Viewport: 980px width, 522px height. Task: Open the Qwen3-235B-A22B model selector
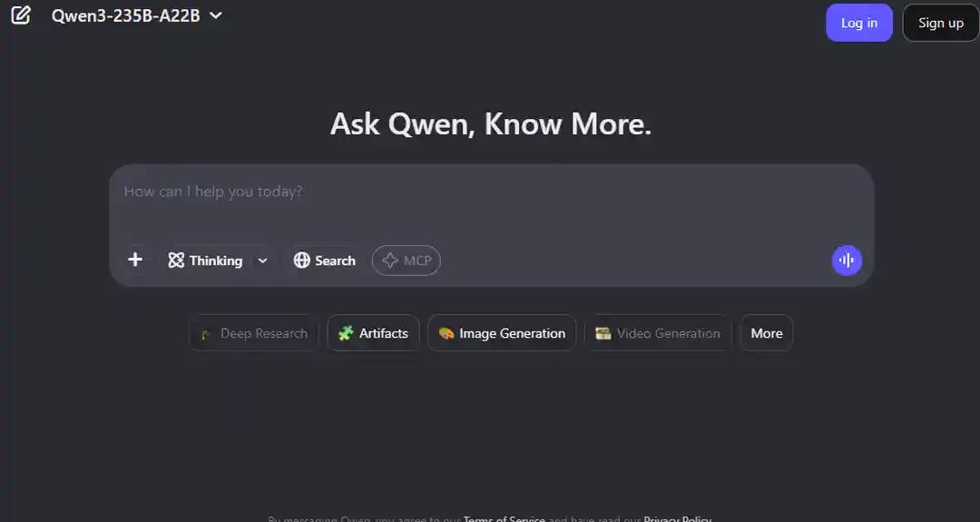tap(137, 15)
